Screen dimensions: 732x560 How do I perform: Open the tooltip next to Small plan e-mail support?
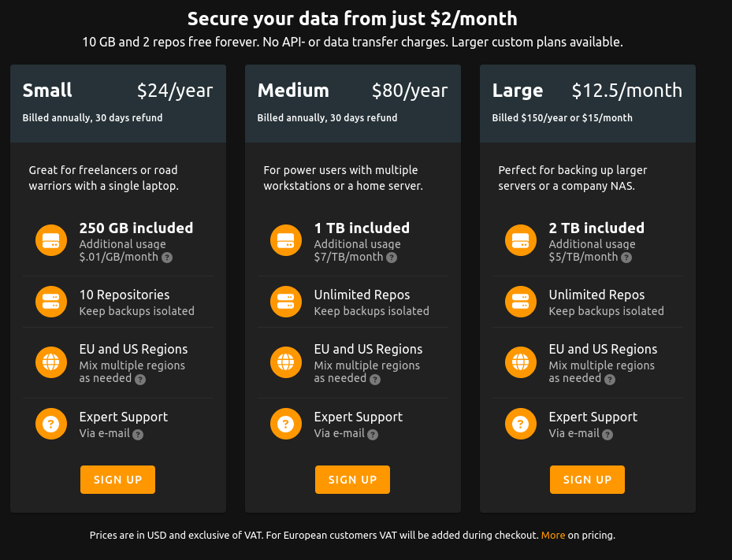click(138, 434)
